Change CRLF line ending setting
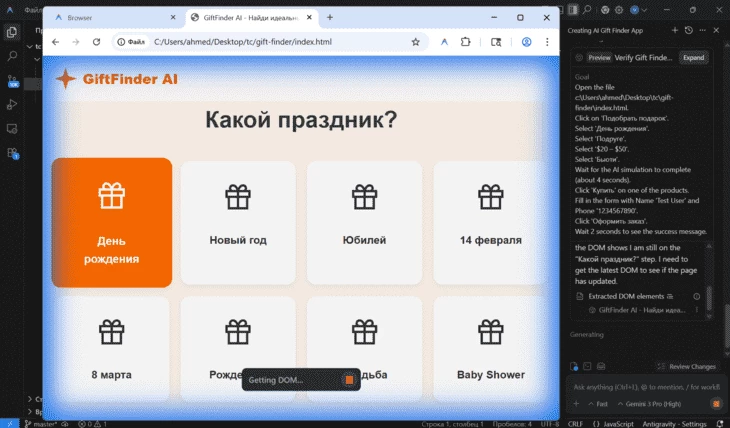Screen dimensions: 730x428 [575, 424]
